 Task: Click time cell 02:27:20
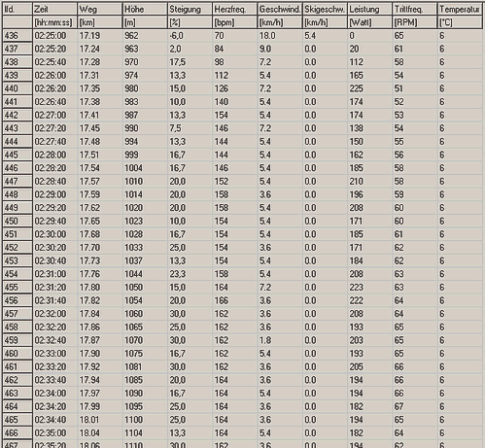pos(55,128)
